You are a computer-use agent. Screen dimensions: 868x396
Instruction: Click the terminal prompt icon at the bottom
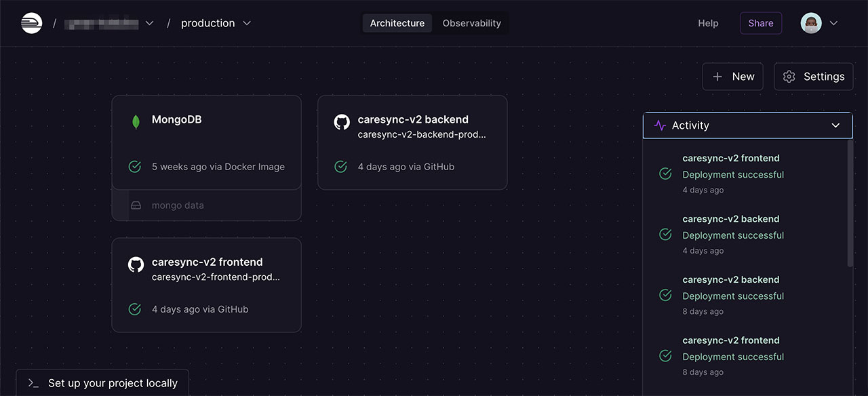33,383
